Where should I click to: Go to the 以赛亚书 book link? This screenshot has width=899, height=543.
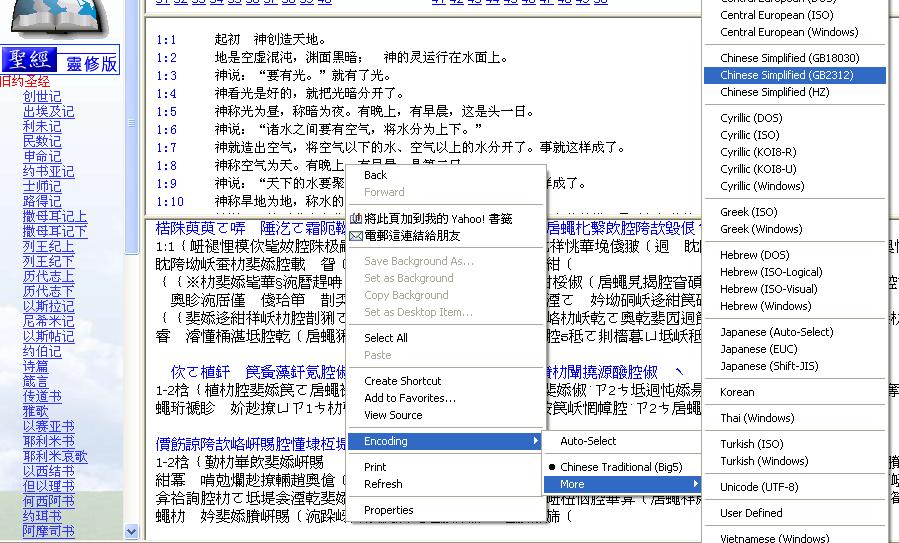click(x=48, y=426)
